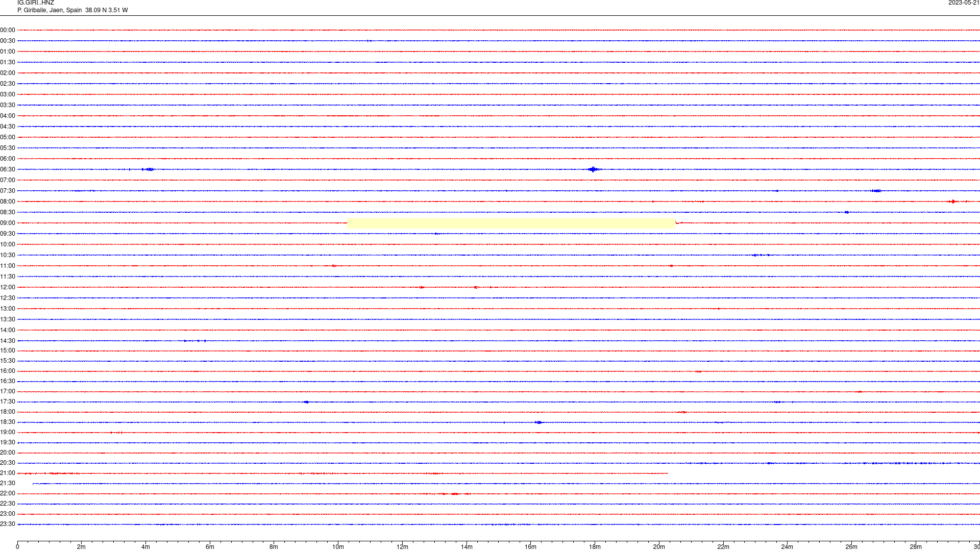Select the 13:30 trace time label
This screenshot has width=980, height=551.
coord(8,319)
